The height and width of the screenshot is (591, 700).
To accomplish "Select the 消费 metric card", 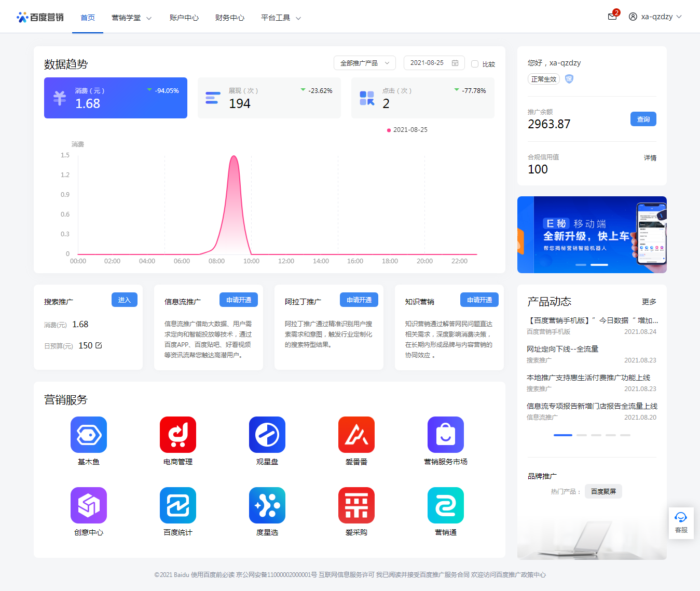I will tap(116, 98).
